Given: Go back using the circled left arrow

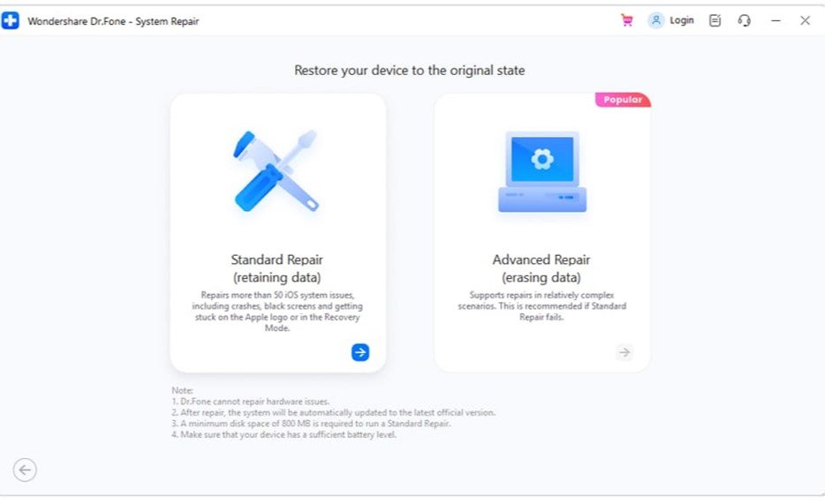Looking at the screenshot, I should 25,470.
